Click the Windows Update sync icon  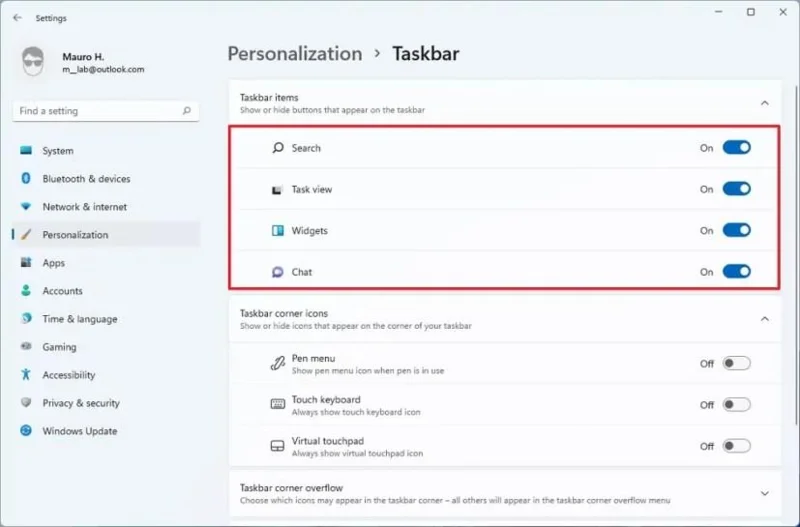[x=26, y=431]
